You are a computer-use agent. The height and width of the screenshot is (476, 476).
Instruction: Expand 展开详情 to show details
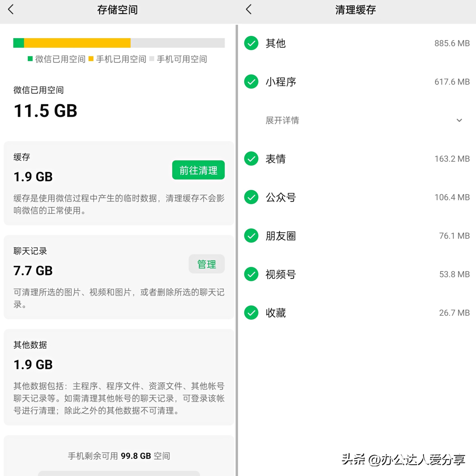coord(282,121)
